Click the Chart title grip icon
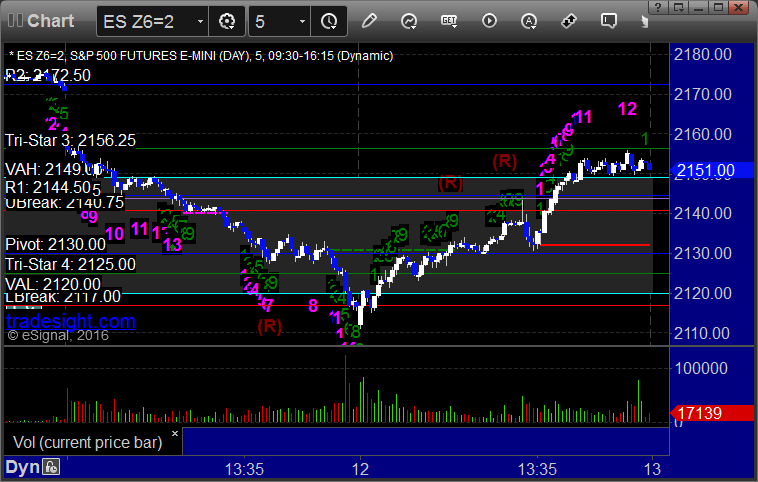The image size is (758, 482). coord(15,21)
